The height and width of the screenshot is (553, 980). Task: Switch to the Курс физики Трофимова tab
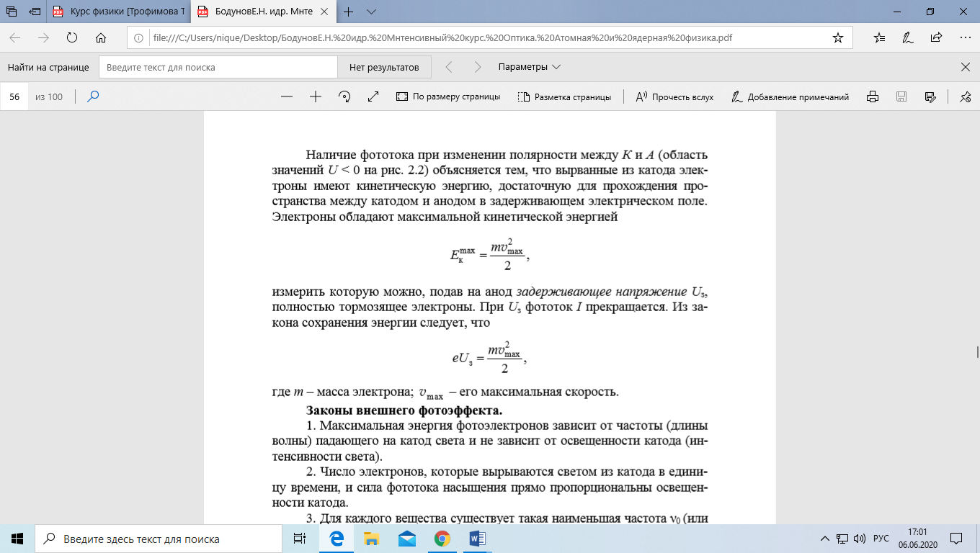tap(120, 12)
